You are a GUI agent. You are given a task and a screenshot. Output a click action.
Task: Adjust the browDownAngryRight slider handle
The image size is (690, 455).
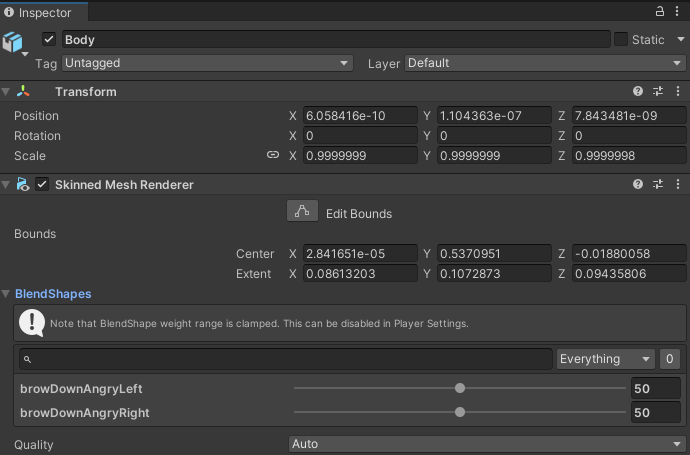pyautogui.click(x=460, y=412)
